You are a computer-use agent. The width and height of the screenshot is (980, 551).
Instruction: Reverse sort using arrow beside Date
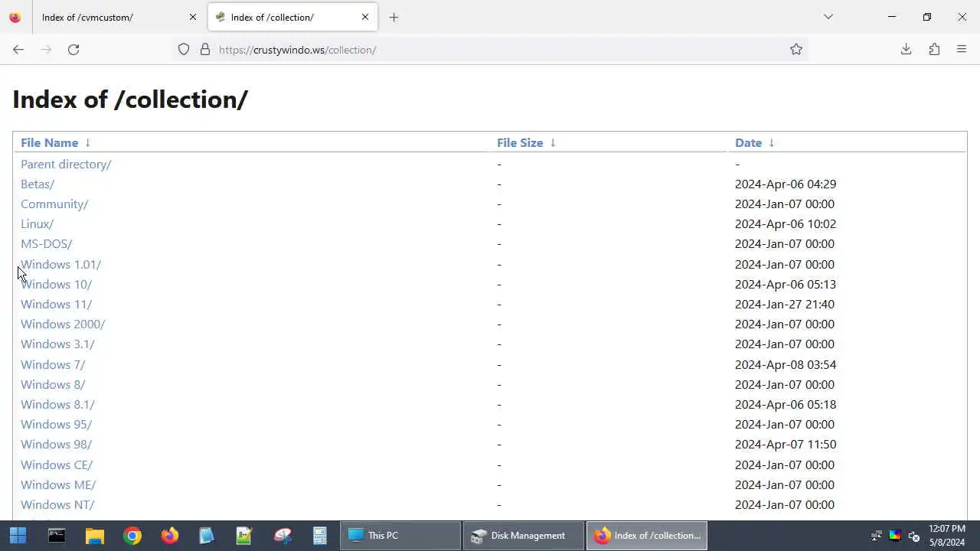click(771, 143)
